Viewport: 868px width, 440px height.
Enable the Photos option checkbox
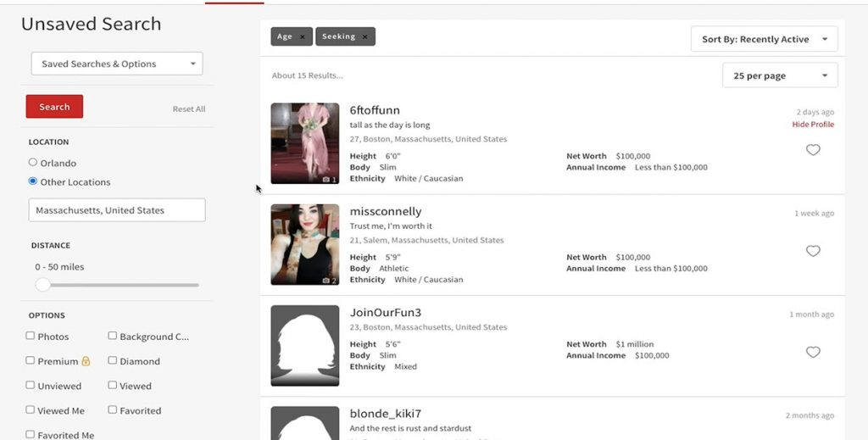pyautogui.click(x=31, y=336)
